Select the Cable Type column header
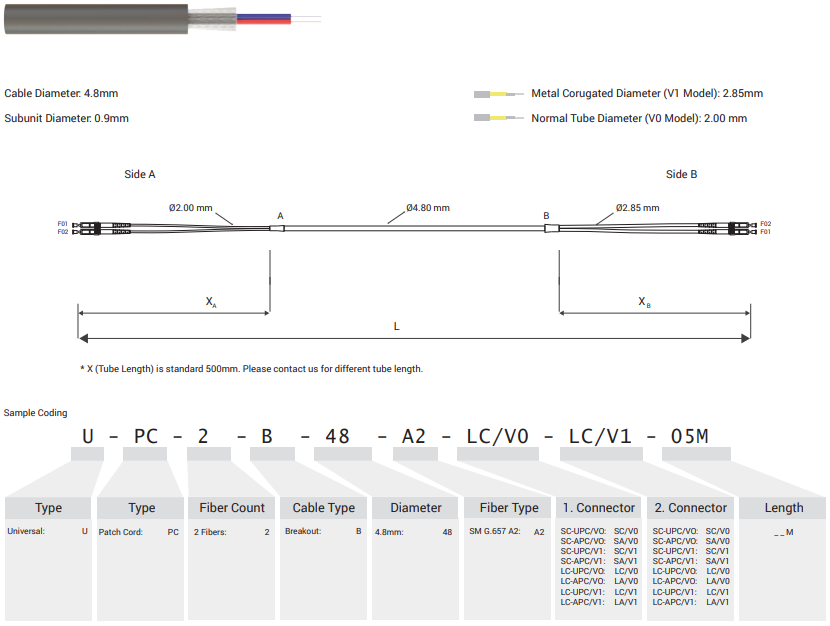The height and width of the screenshot is (626, 830). pyautogui.click(x=324, y=508)
